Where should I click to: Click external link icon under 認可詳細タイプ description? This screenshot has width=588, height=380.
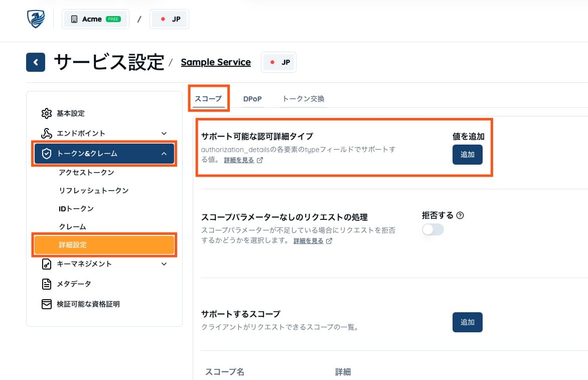tap(260, 160)
